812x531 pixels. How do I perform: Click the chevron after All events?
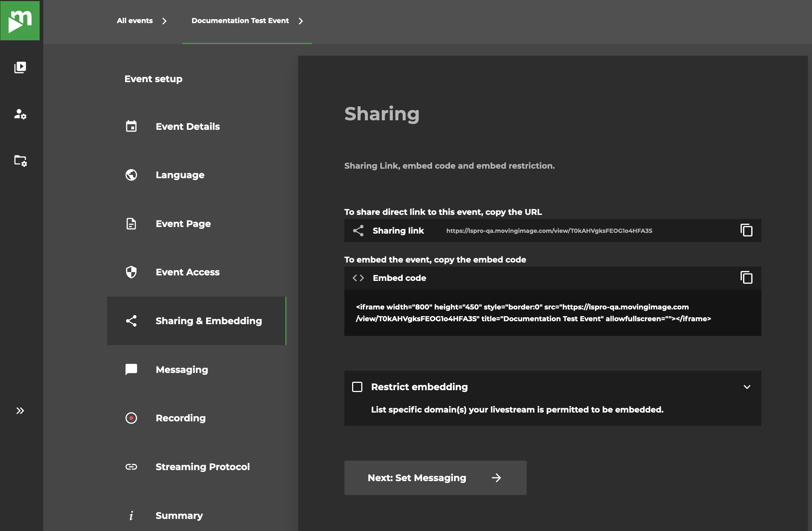click(164, 21)
